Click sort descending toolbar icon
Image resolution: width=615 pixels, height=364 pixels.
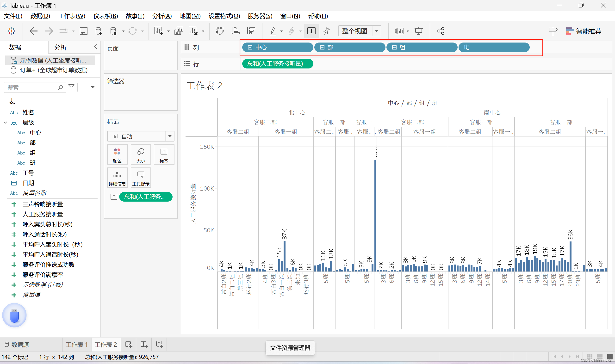(x=251, y=31)
